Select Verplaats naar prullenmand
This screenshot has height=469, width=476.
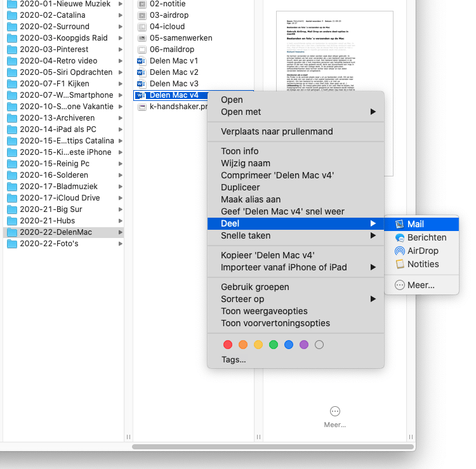296,132
